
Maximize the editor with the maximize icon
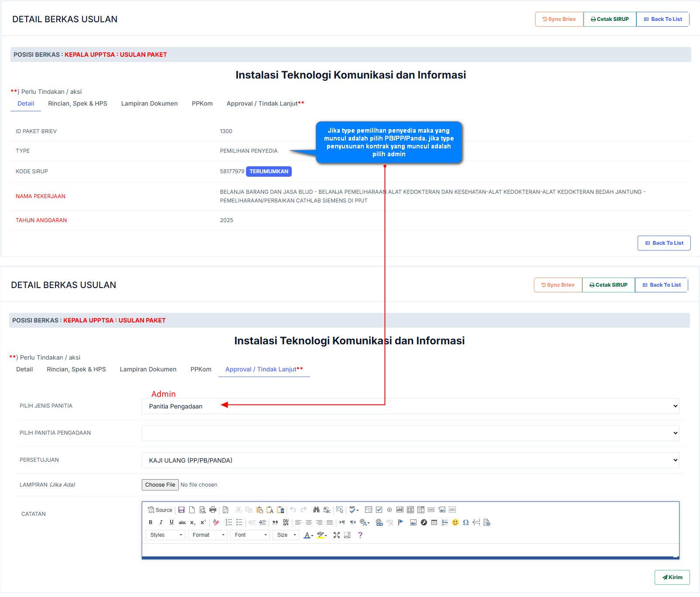(337, 535)
